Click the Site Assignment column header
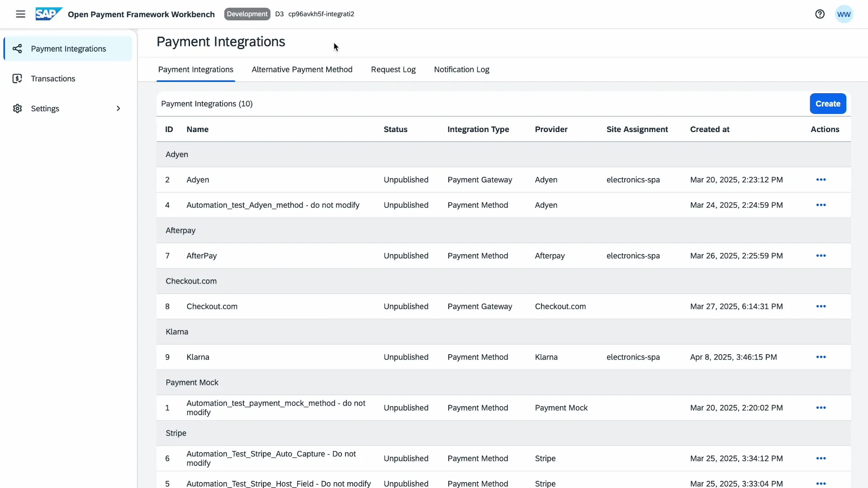 (637, 129)
